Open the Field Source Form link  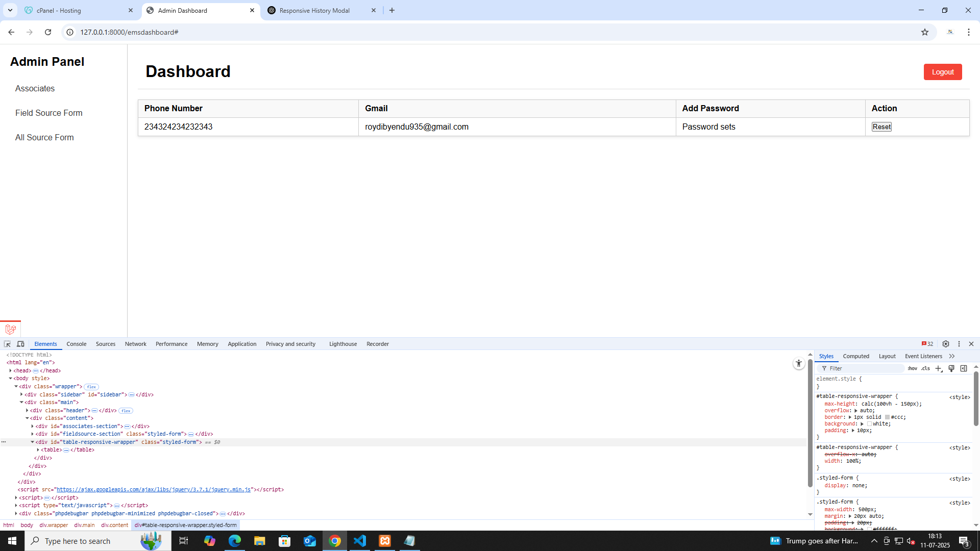tap(49, 113)
